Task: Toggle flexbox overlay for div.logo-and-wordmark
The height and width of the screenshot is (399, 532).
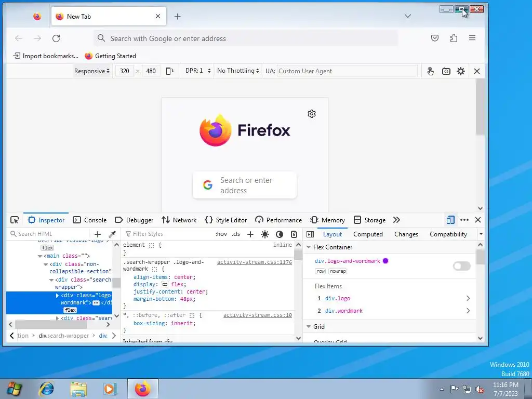Action: [462, 266]
